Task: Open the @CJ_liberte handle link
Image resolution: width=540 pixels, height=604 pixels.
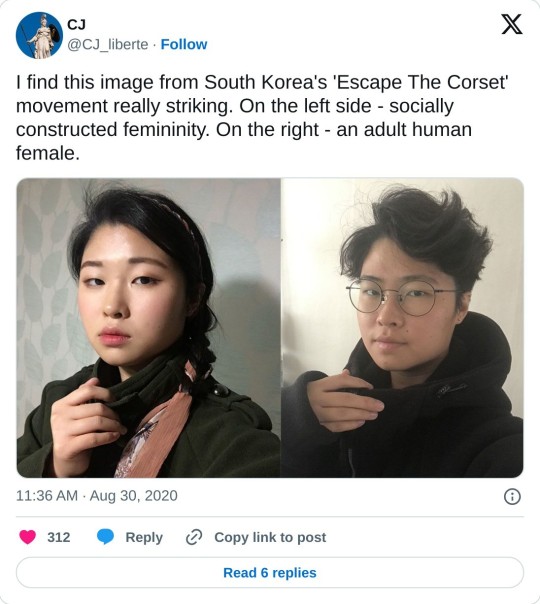Action: coord(108,45)
